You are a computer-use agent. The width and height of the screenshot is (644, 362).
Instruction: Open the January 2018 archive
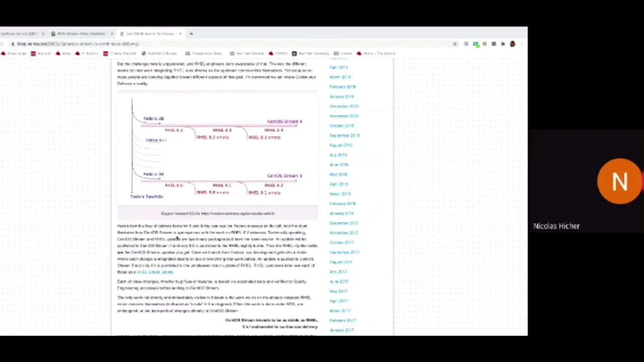click(x=342, y=213)
